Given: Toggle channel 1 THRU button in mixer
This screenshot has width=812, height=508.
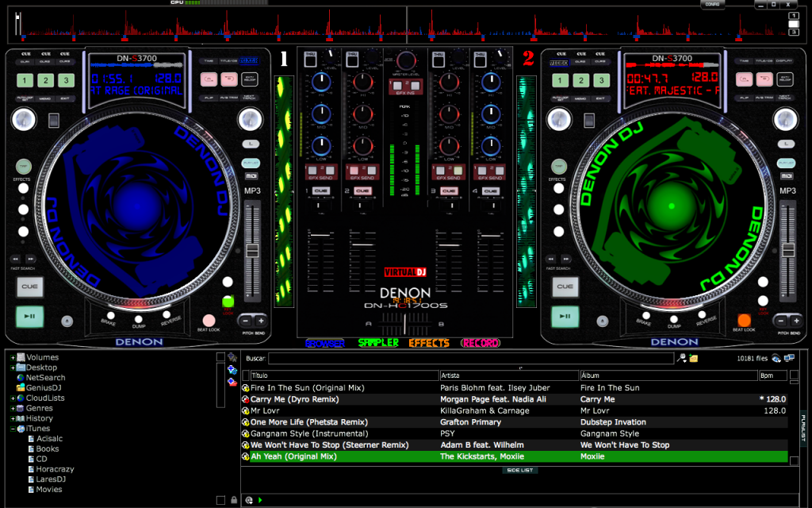Looking at the screenshot, I should (x=310, y=60).
